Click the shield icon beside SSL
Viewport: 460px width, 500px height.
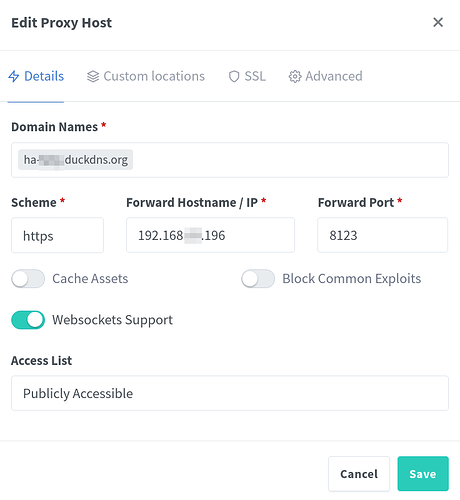234,76
